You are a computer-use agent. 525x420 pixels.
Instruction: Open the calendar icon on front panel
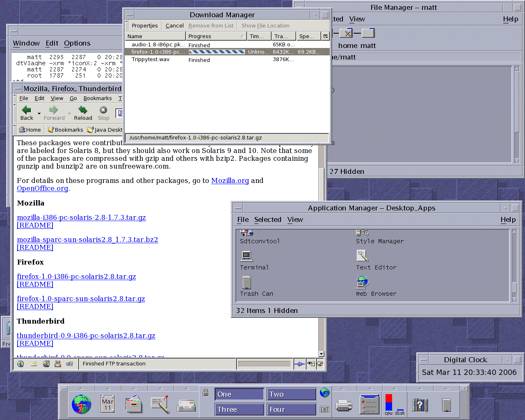[107, 404]
